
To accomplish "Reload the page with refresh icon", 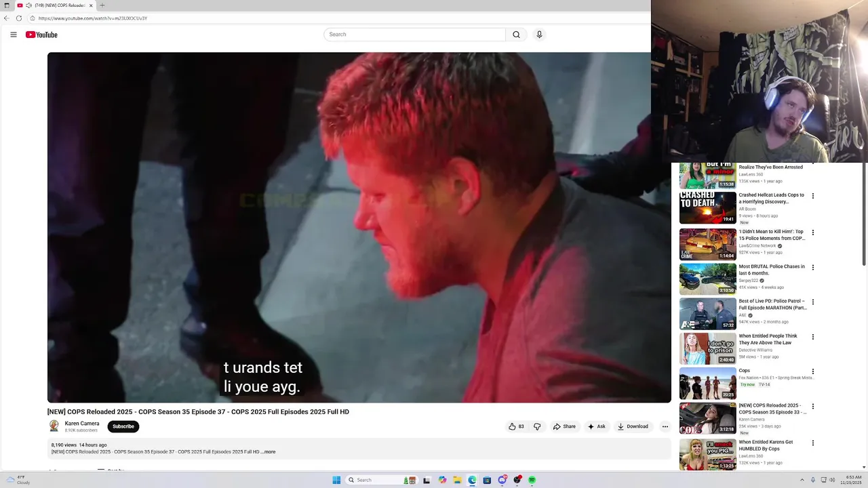I will click(x=19, y=18).
